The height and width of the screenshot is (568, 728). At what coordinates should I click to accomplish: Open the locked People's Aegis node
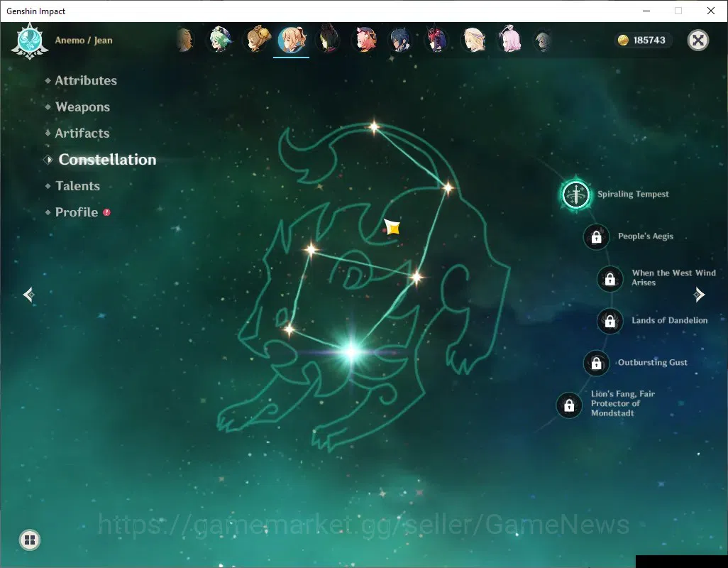(596, 237)
